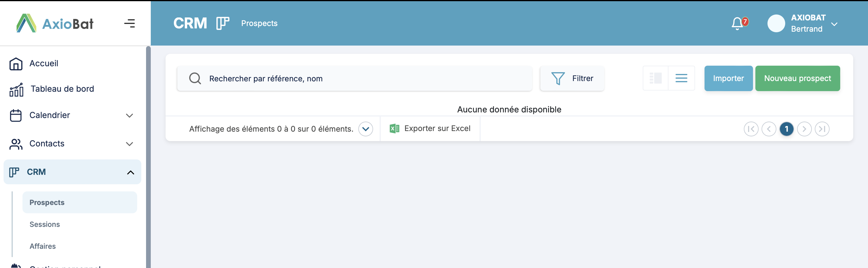Viewport: 868px width, 268px height.
Task: Open the items-per-page dropdown arrow
Action: tap(365, 129)
